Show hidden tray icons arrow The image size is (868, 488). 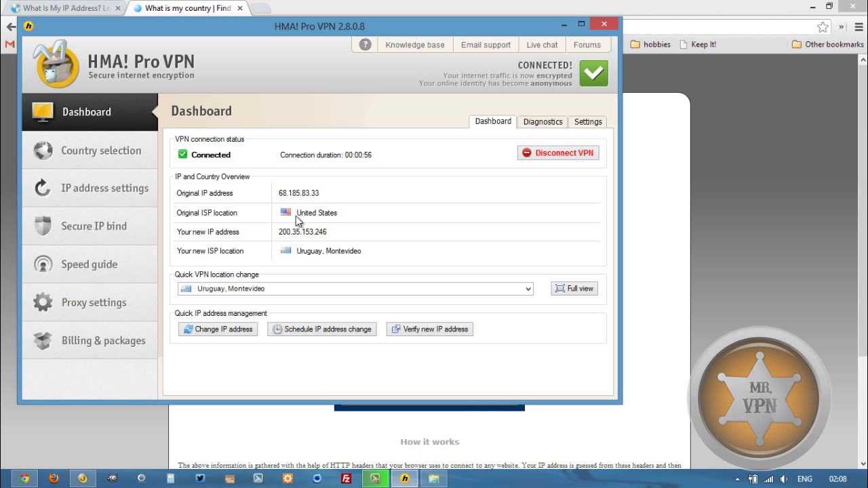point(738,479)
